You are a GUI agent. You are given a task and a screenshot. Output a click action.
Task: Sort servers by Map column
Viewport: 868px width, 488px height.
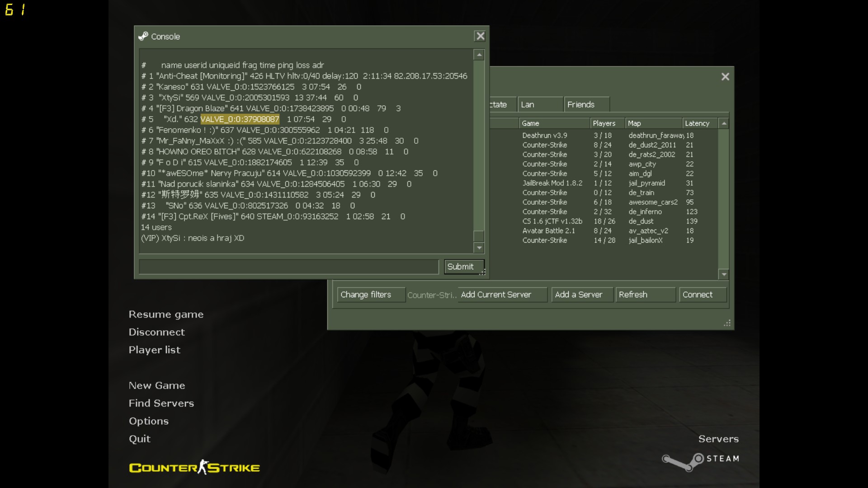click(653, 123)
